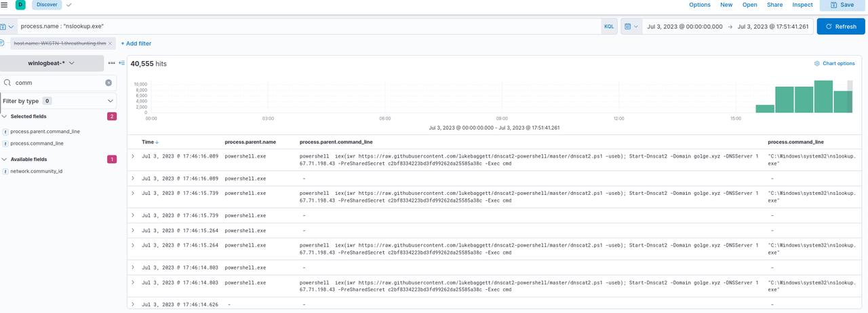Click the calendar quick-select icon

627,26
